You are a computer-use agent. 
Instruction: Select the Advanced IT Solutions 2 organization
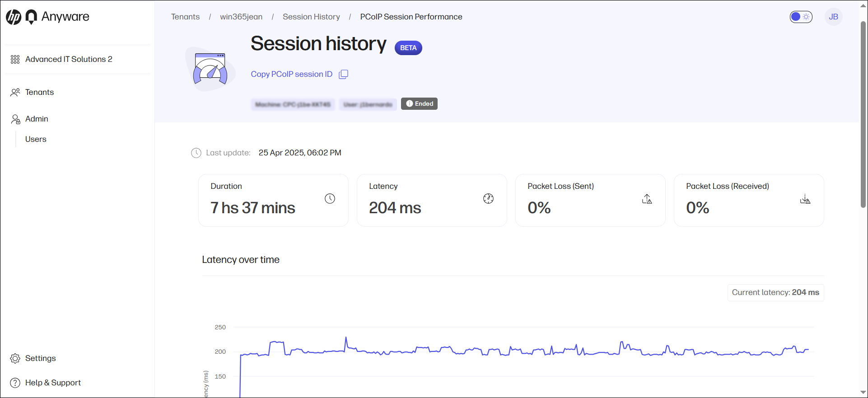pos(69,59)
